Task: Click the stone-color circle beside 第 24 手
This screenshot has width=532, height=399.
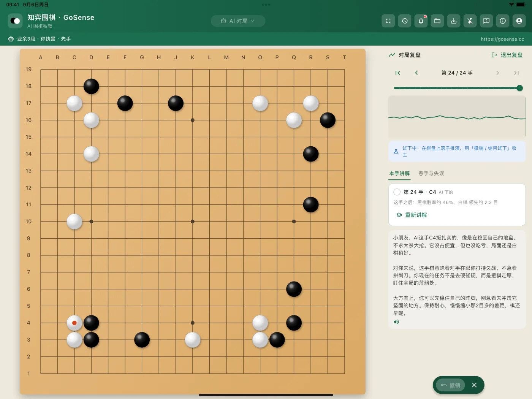Action: (397, 192)
